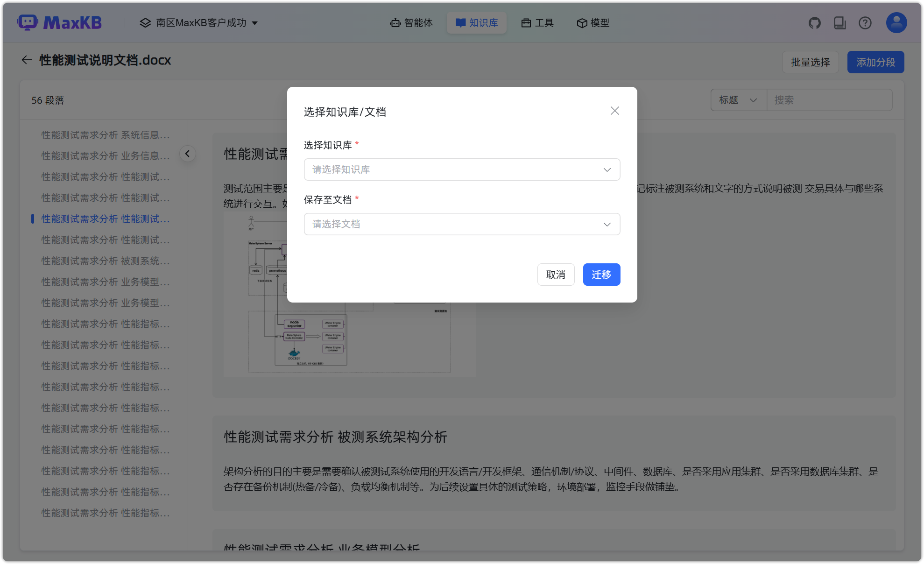Click the workspace layers icon next to 南区MaxKB客户成功
This screenshot has height=564, width=924.
144,22
